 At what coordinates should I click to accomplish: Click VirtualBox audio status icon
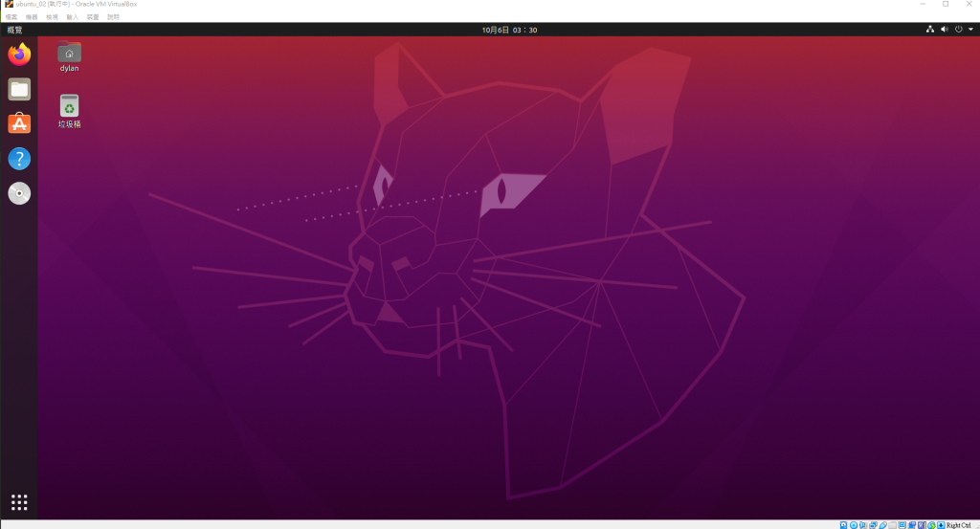pyautogui.click(x=863, y=524)
